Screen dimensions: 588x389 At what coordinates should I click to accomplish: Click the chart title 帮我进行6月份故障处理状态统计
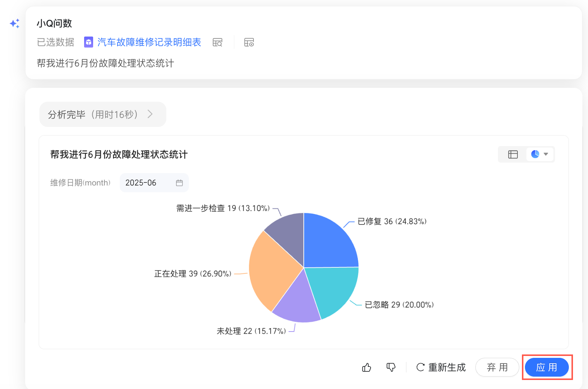click(119, 154)
